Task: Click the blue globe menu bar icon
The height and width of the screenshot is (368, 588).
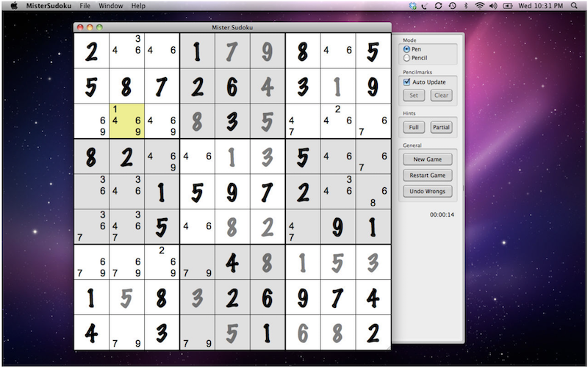Action: (412, 6)
